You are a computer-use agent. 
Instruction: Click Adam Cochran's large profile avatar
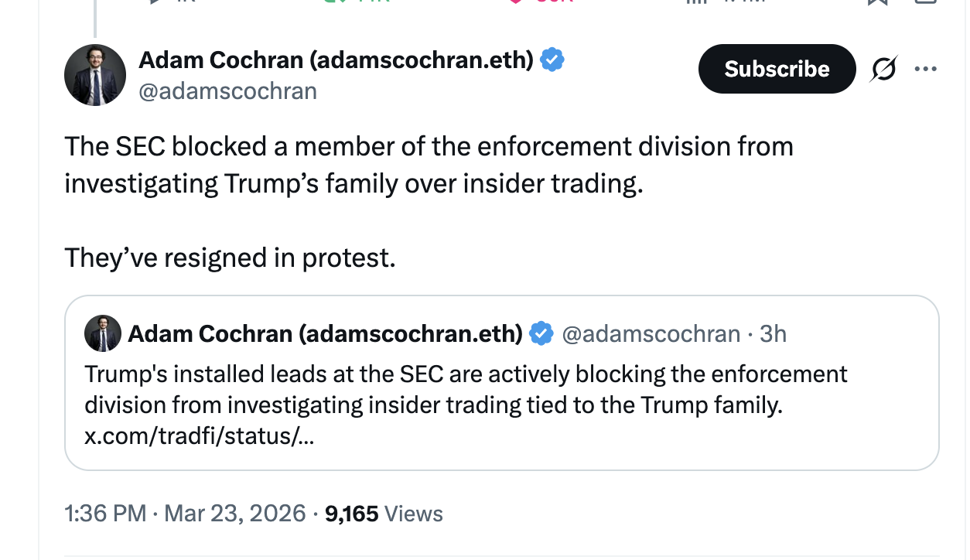coord(95,75)
